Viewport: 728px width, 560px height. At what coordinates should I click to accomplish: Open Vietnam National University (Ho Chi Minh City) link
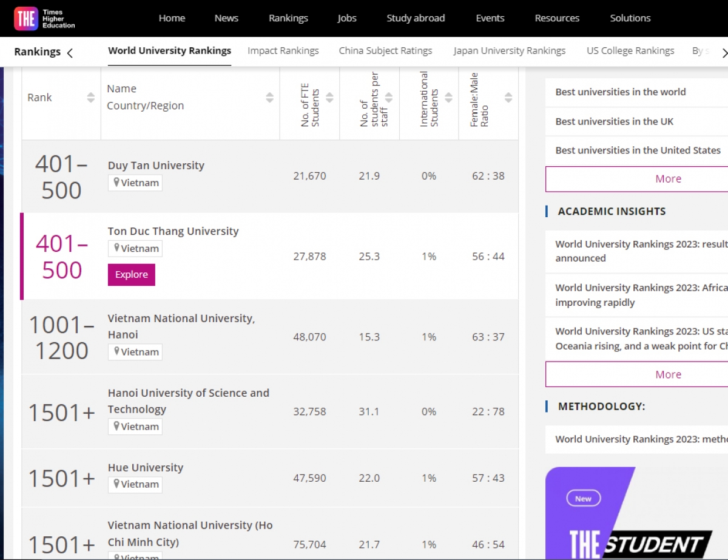[190, 533]
